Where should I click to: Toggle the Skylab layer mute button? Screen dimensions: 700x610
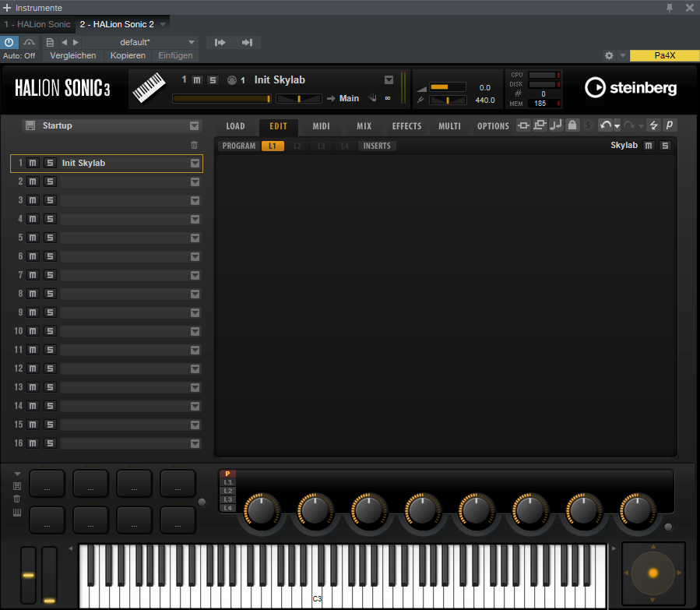click(x=649, y=146)
